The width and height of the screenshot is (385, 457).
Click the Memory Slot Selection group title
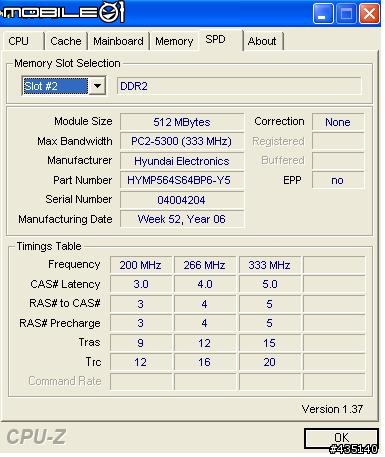(x=67, y=63)
